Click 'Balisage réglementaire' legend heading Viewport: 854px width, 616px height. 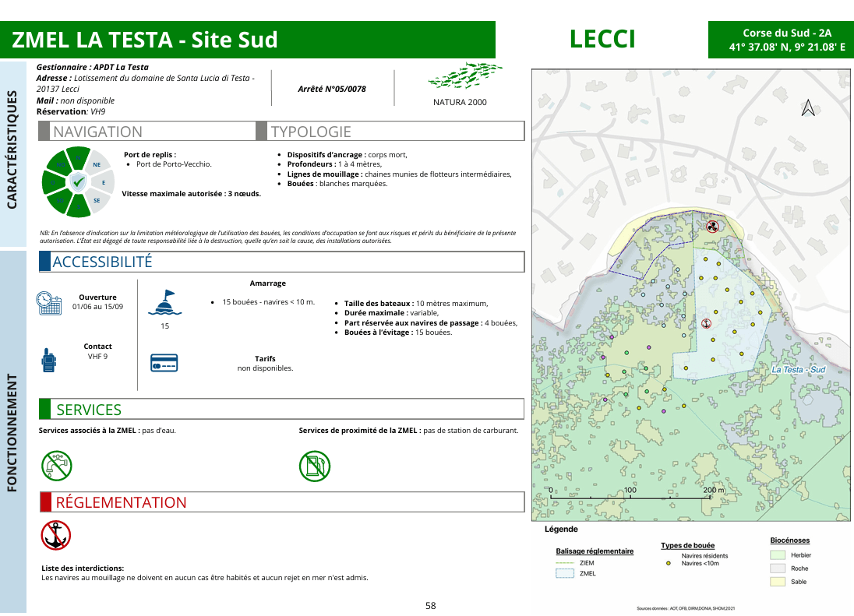[595, 551]
